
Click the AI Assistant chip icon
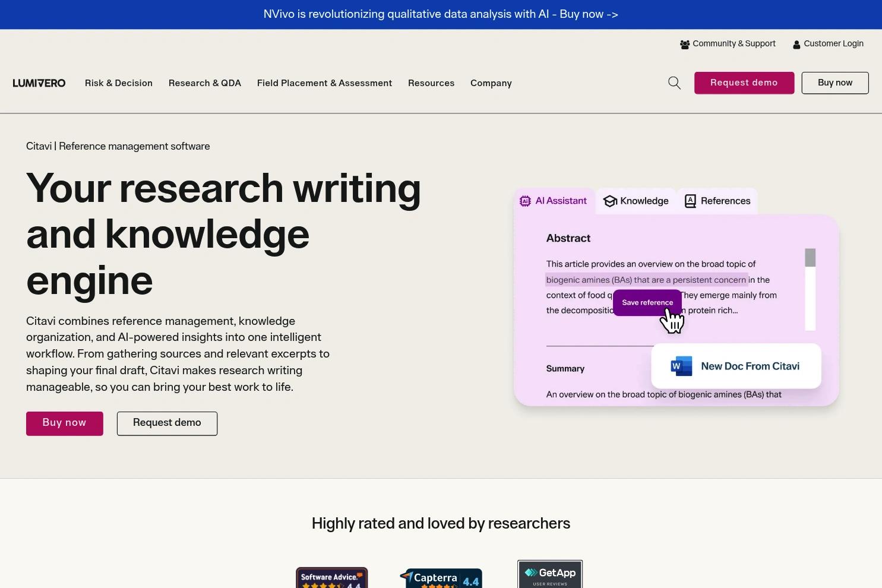coord(525,201)
